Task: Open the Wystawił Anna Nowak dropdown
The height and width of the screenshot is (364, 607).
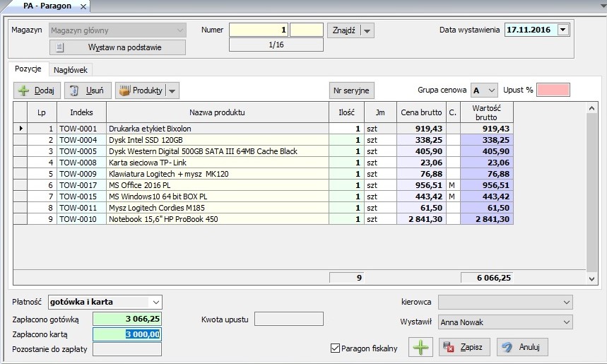Action: tap(566, 322)
